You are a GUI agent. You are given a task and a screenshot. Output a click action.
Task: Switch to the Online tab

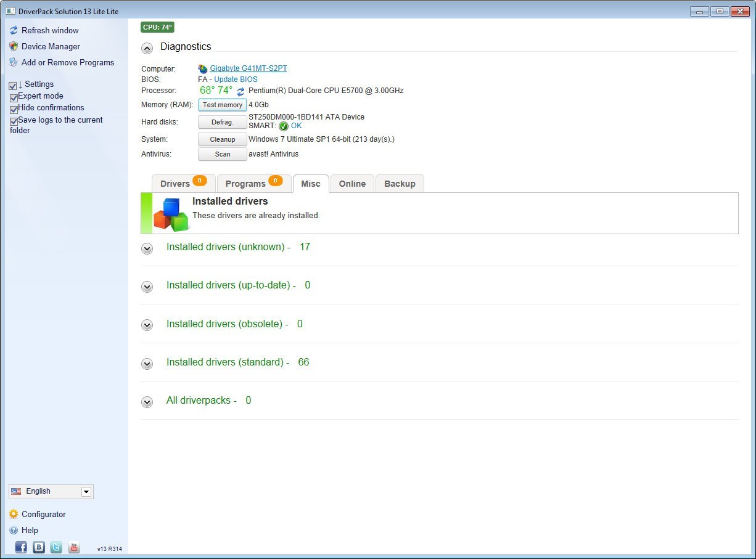pyautogui.click(x=352, y=184)
